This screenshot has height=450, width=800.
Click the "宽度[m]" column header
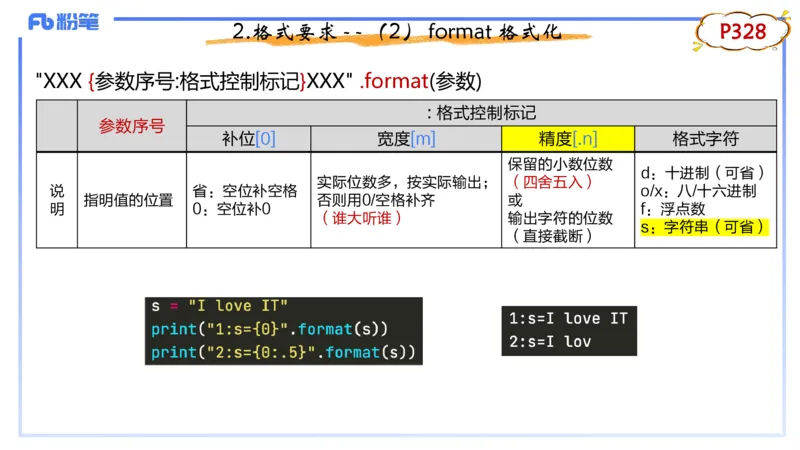tap(406, 138)
